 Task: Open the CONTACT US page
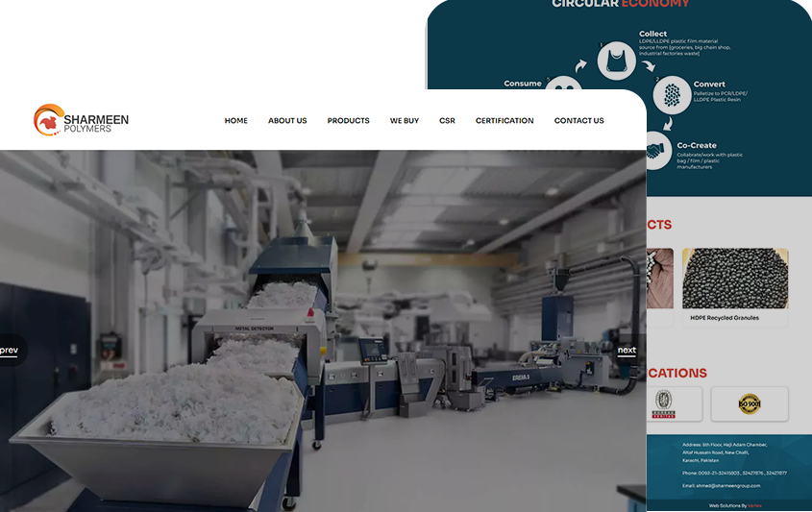coord(578,121)
